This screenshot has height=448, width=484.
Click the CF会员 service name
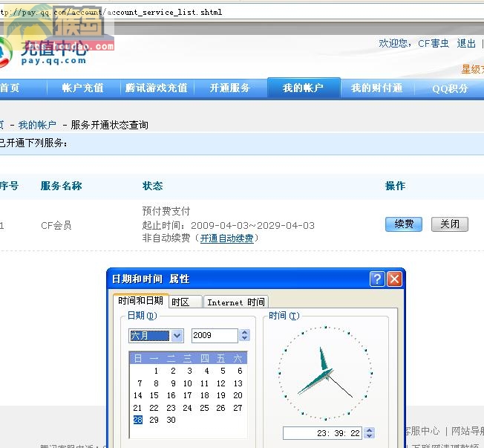[x=56, y=225]
